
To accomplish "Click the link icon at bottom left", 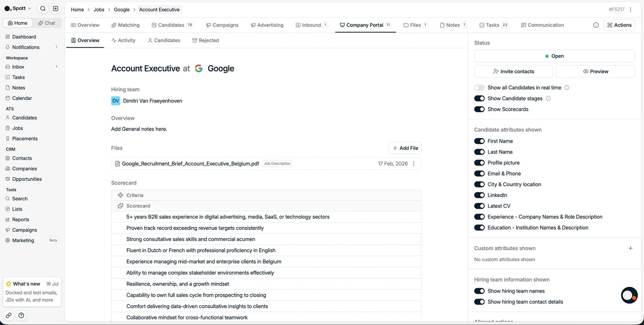I will [8, 315].
